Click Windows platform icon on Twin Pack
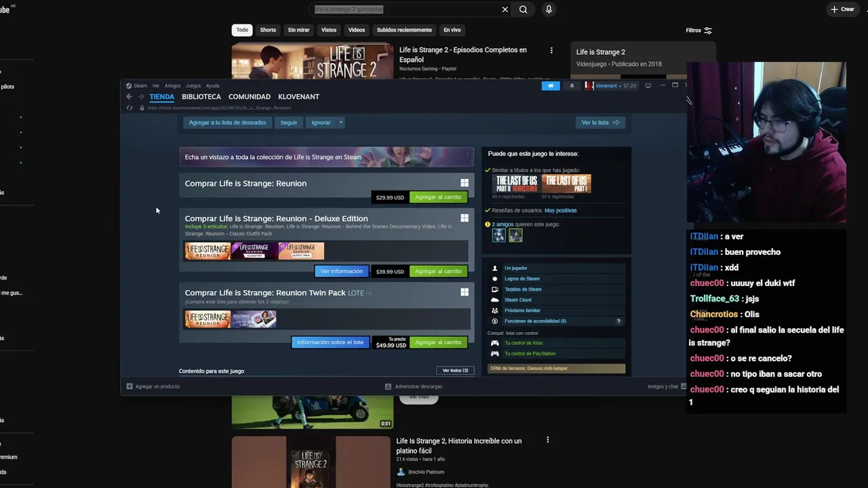The width and height of the screenshot is (868, 488). click(465, 292)
